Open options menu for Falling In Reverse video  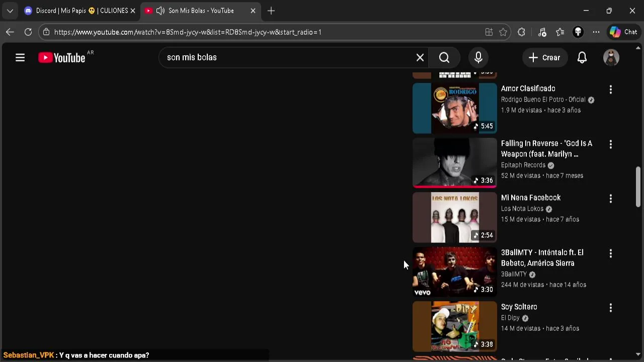coord(611,144)
